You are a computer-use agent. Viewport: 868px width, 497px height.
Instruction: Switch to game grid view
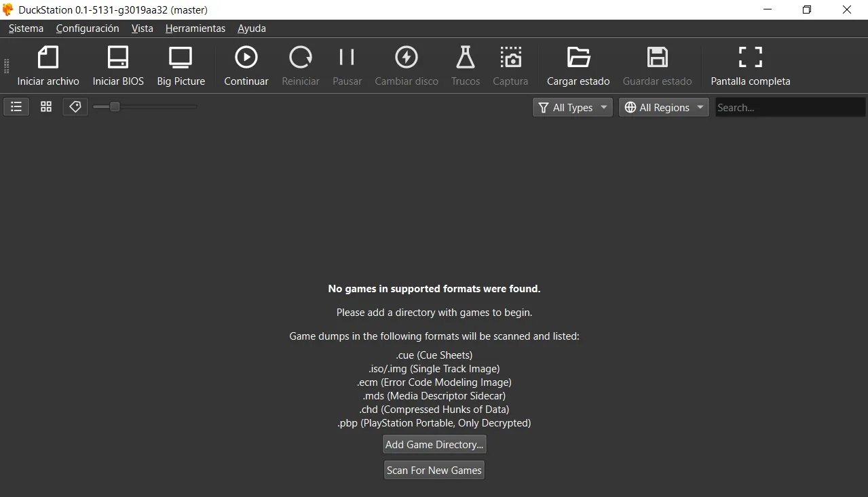[46, 107]
